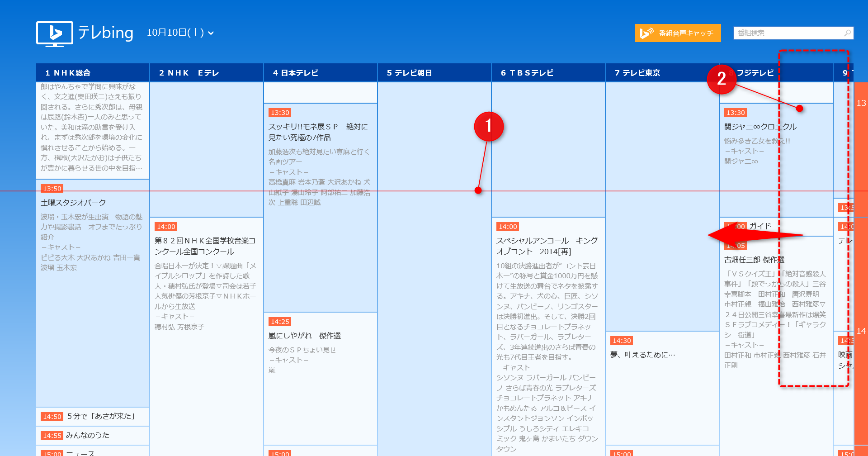This screenshot has width=868, height=456.
Task: Select the 6 TBSテレビ channel header
Action: (x=548, y=73)
